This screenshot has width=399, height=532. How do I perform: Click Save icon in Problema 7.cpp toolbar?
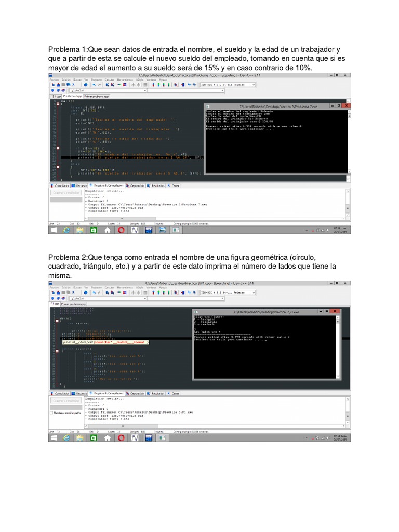tap(63, 85)
